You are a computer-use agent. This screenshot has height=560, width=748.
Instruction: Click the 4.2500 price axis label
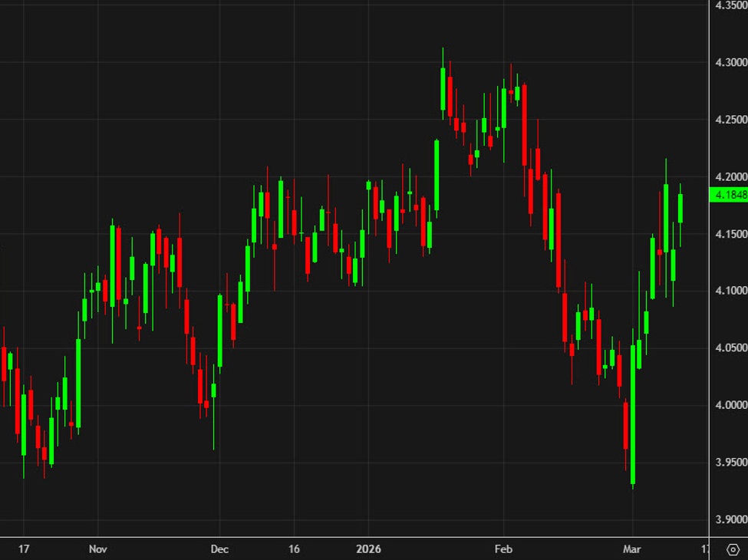click(x=729, y=120)
